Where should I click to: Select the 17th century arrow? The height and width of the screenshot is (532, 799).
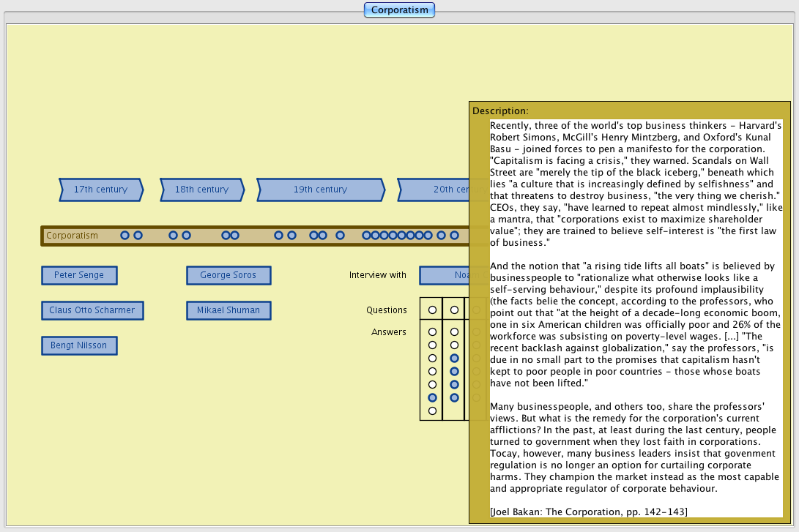pyautogui.click(x=100, y=190)
